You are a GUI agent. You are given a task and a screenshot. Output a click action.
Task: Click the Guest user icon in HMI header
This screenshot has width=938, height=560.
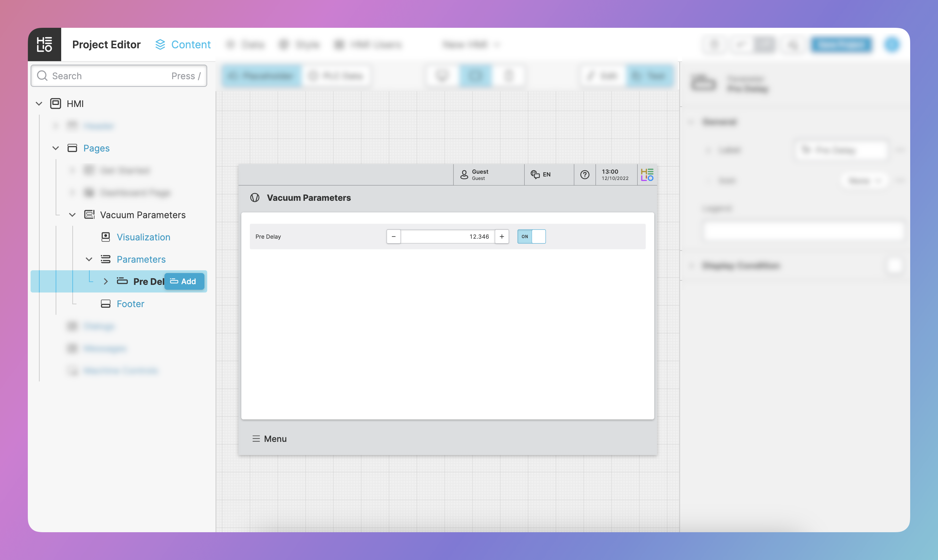pyautogui.click(x=464, y=175)
